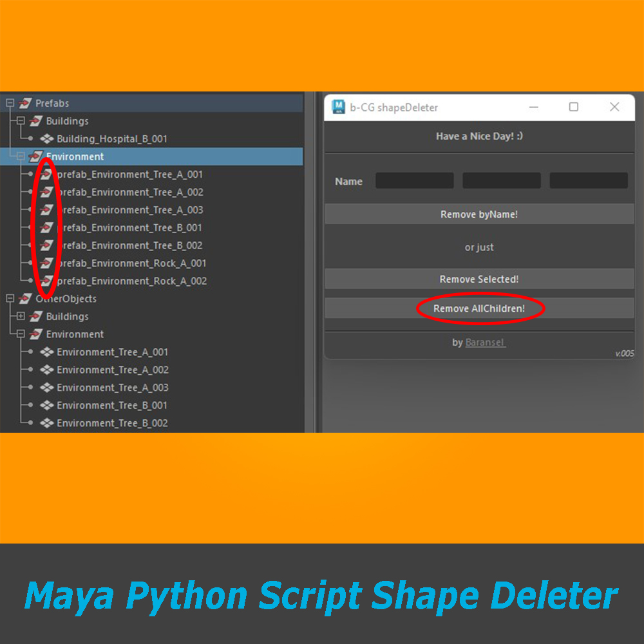Click the mesh icon of Environment_Tree_A_001
This screenshot has height=644, width=644.
[47, 352]
